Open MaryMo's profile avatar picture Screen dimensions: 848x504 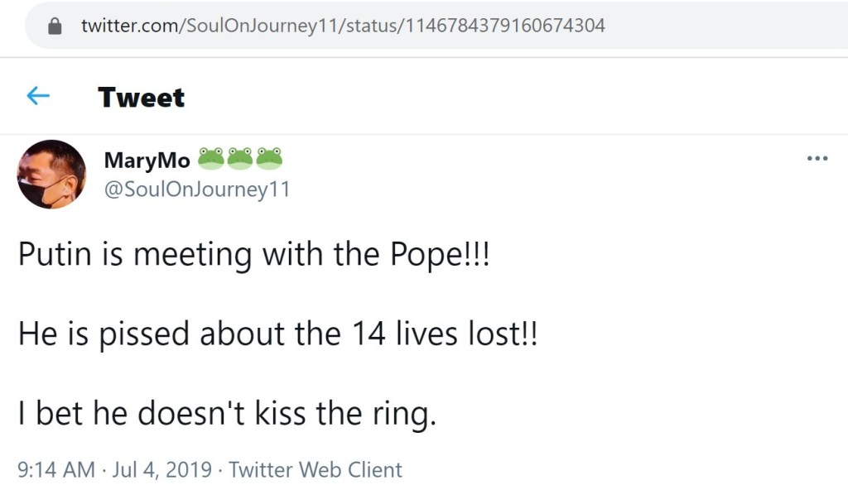[x=51, y=174]
